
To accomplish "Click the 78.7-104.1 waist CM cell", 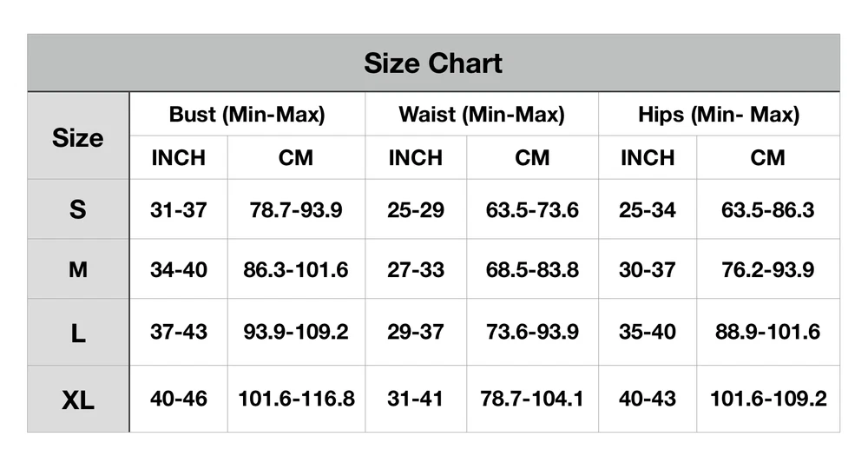I will [532, 400].
